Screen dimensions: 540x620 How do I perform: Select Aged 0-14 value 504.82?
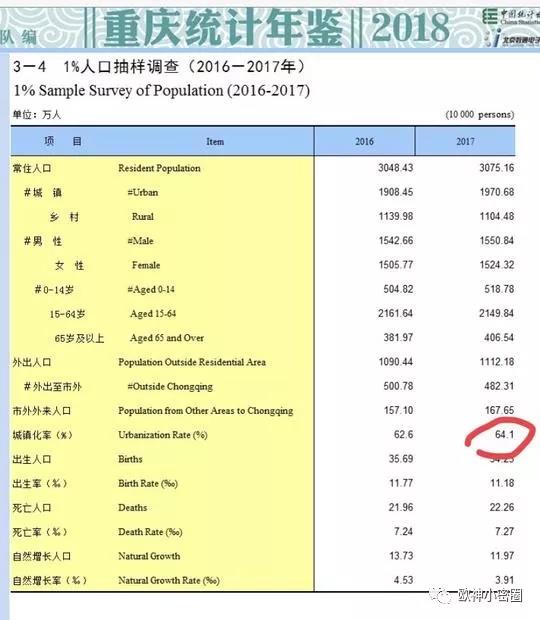point(398,289)
